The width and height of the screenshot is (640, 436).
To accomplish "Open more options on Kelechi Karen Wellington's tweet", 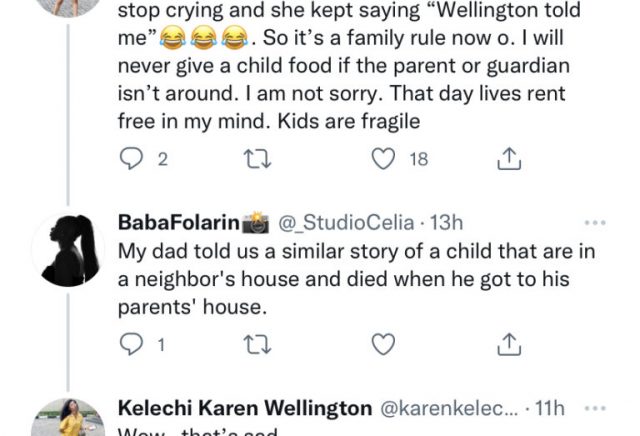I will 595,408.
